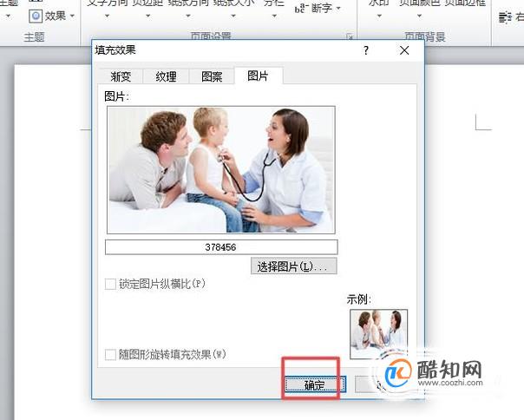The height and width of the screenshot is (420, 524).
Task: Open the 页面颜色 dropdown arrow
Action: tap(419, 16)
